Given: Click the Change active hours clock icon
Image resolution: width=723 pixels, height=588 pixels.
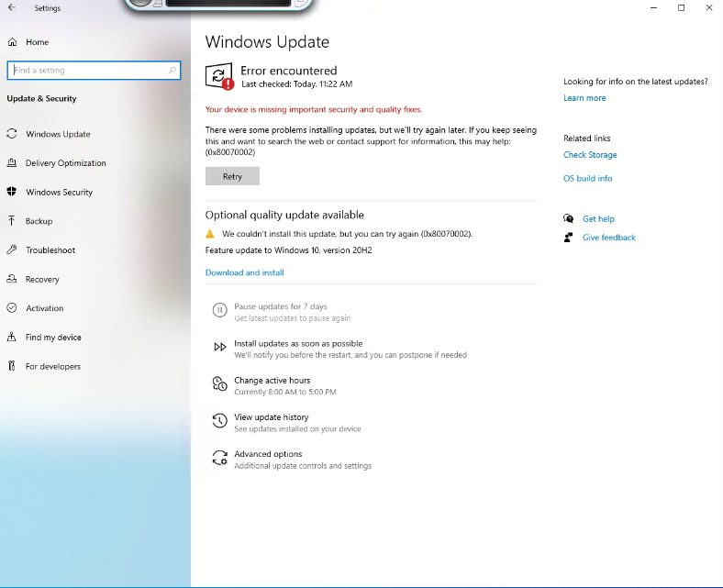Looking at the screenshot, I should pos(219,383).
